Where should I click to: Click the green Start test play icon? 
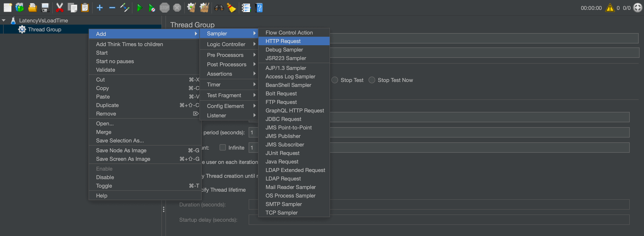pos(139,8)
